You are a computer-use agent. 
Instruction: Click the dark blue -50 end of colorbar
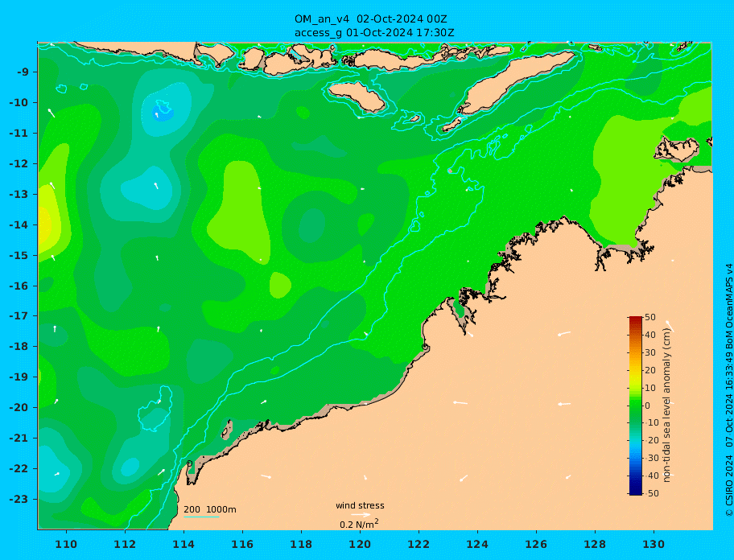636,492
